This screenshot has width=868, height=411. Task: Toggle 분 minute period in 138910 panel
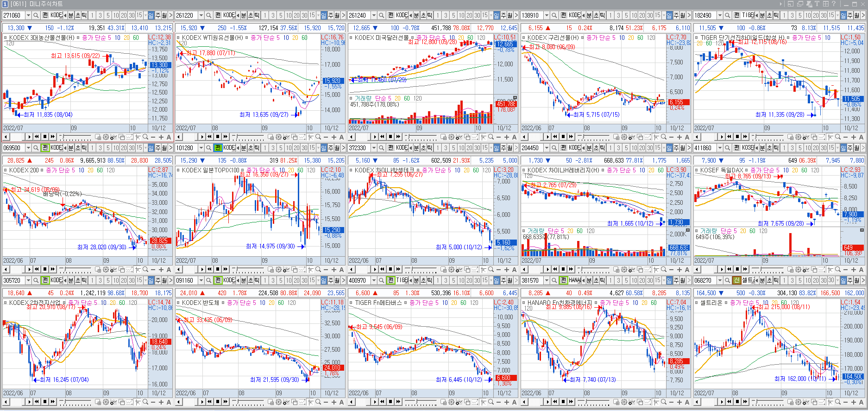coord(589,15)
